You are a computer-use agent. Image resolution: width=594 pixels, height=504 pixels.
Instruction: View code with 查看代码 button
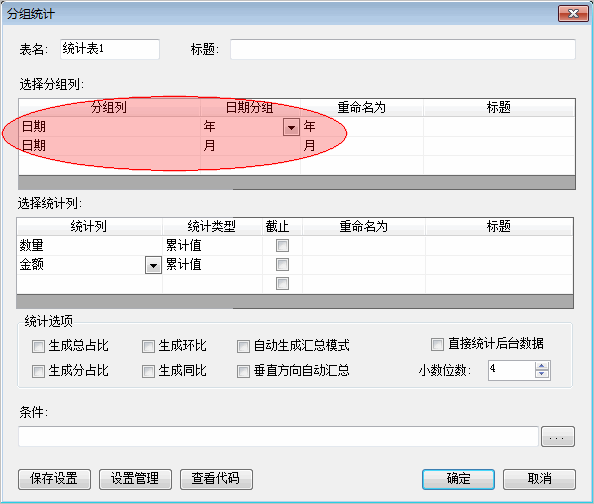coord(216,479)
